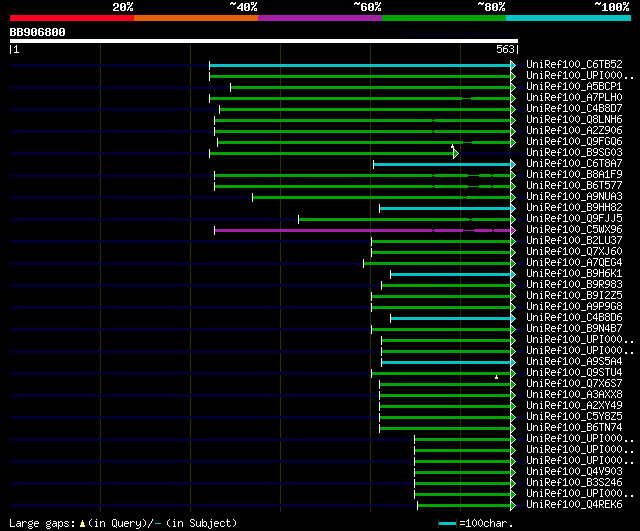This screenshot has width=640, height=531.
Task: Select the UniRef100_B9SG03 label
Action: pos(574,153)
